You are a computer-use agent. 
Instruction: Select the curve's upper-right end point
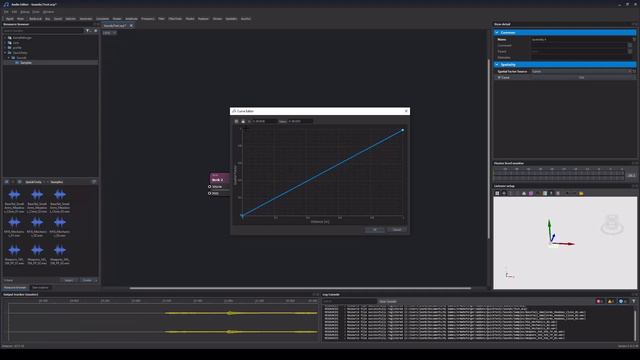click(x=402, y=130)
